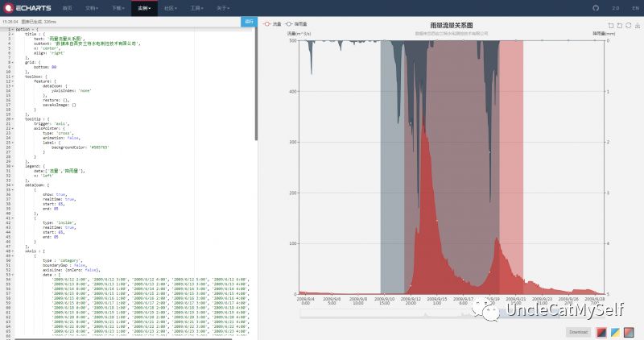Run code with the blue 运行 button

click(249, 22)
